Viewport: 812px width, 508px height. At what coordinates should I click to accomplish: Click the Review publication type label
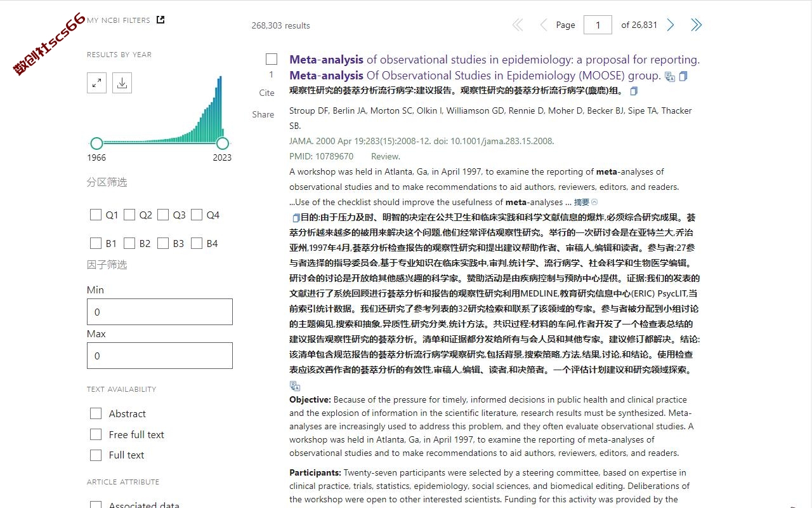386,156
